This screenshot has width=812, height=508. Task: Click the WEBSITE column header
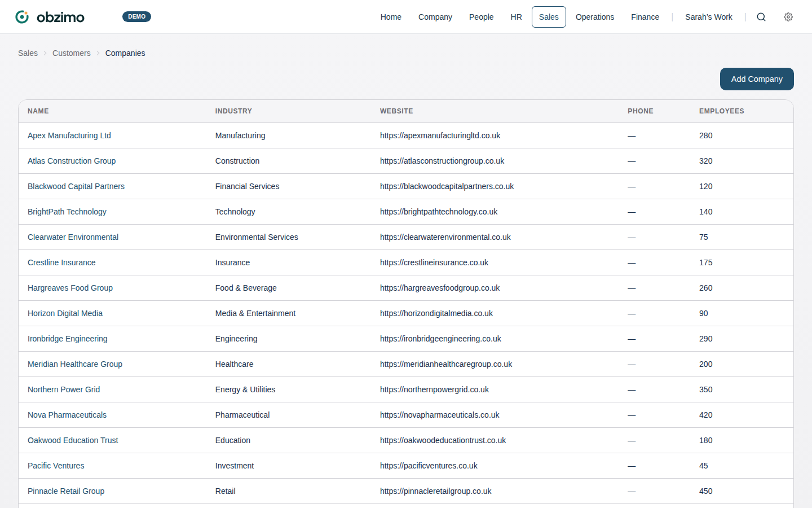396,111
